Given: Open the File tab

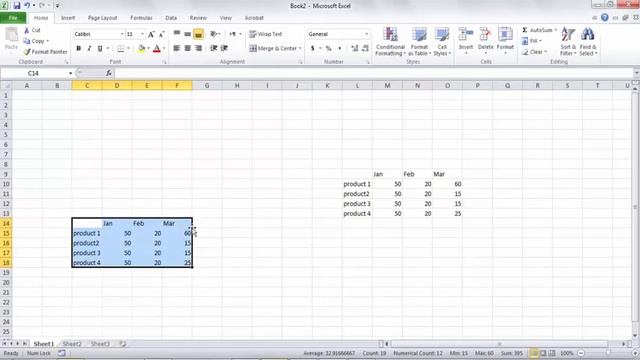Looking at the screenshot, I should (x=13, y=18).
